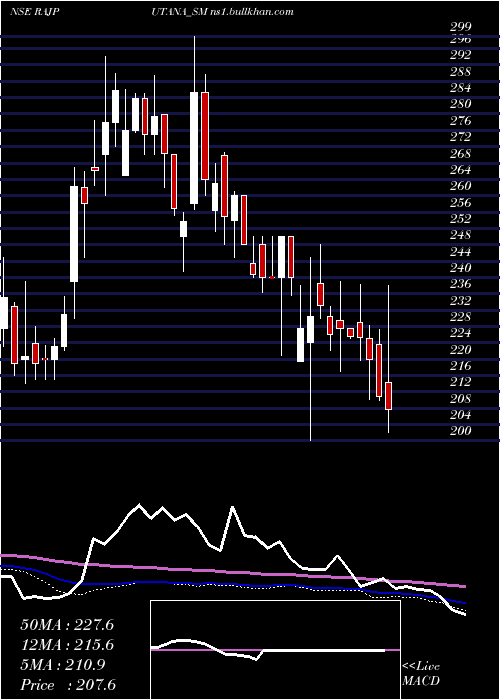The width and height of the screenshot is (500, 700).
Task: Click the 204 price axis label
Action: coord(461,415)
